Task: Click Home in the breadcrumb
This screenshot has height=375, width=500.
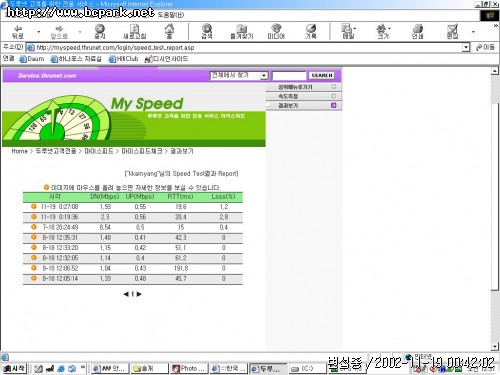Action: click(19, 151)
